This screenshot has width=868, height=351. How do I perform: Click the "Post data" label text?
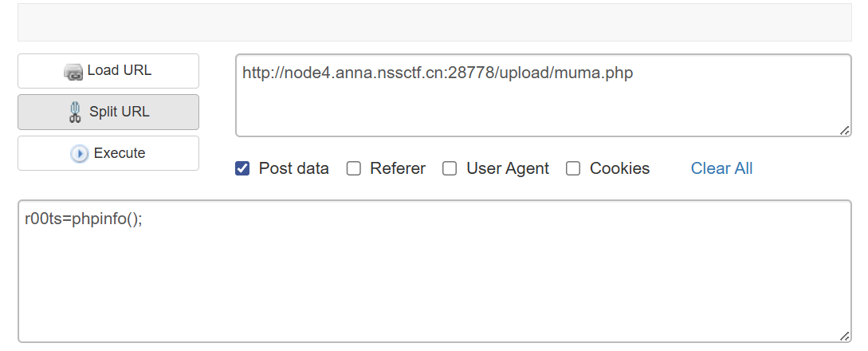pyautogui.click(x=293, y=168)
